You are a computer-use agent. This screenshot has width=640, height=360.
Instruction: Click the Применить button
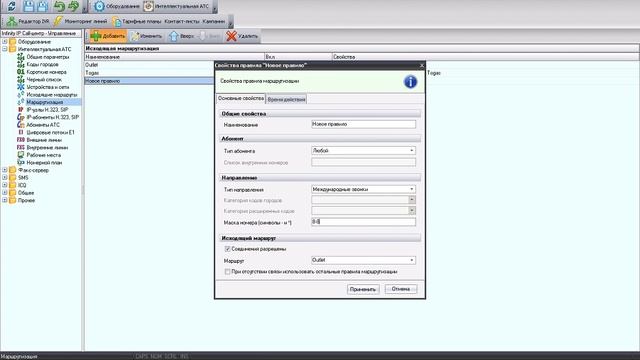[363, 289]
